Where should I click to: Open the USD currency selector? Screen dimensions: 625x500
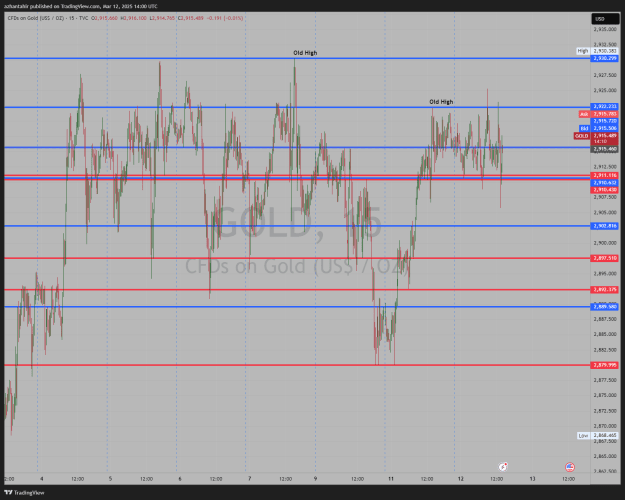pyautogui.click(x=605, y=19)
